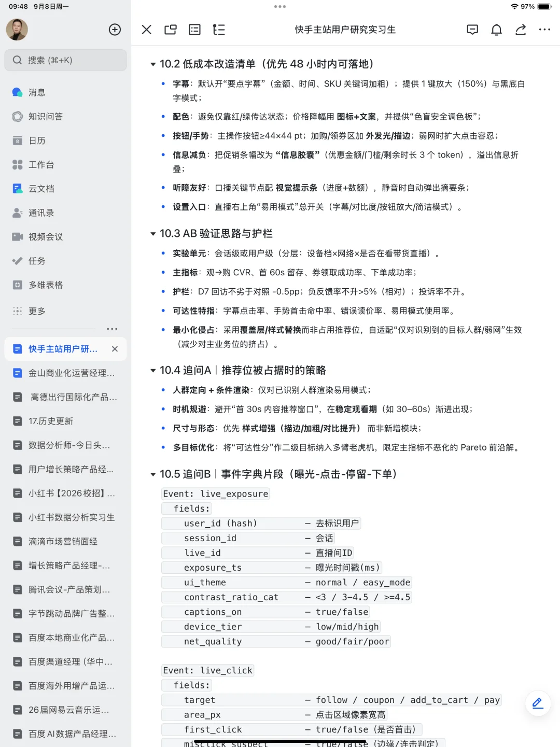Open 小红书数据分析实习生 document
Viewport: 560px width, 747px height.
click(x=65, y=517)
